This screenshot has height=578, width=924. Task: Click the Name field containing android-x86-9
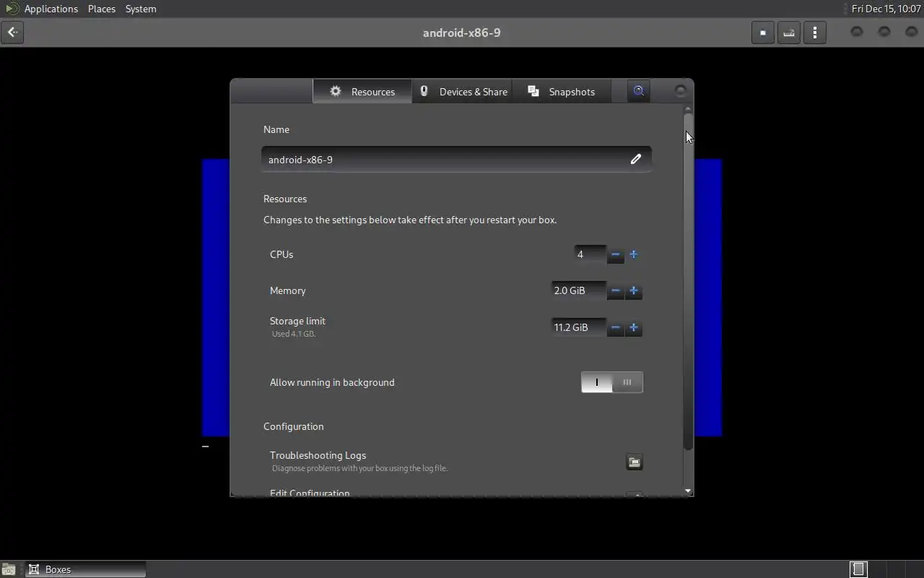point(456,159)
